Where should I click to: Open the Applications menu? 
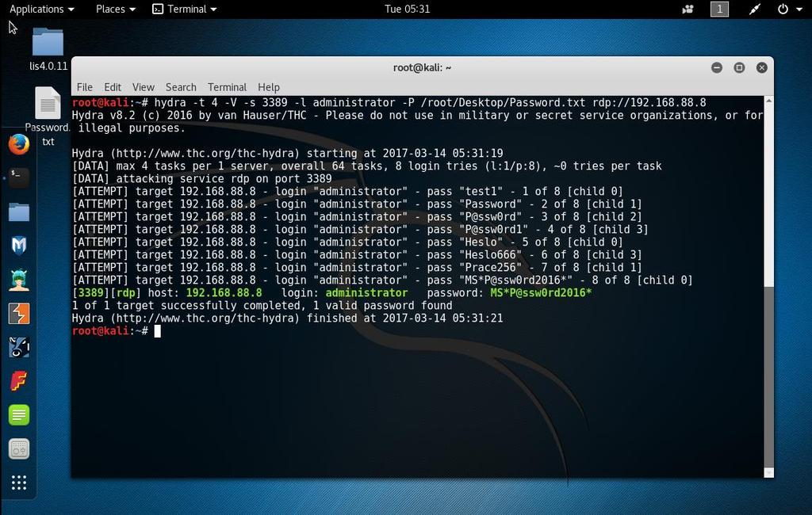tap(42, 9)
